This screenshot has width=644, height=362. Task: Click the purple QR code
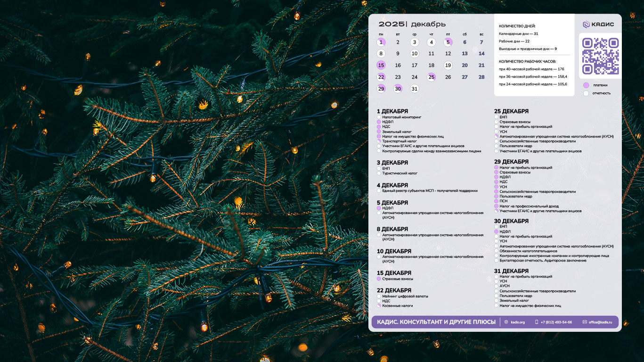coord(600,56)
